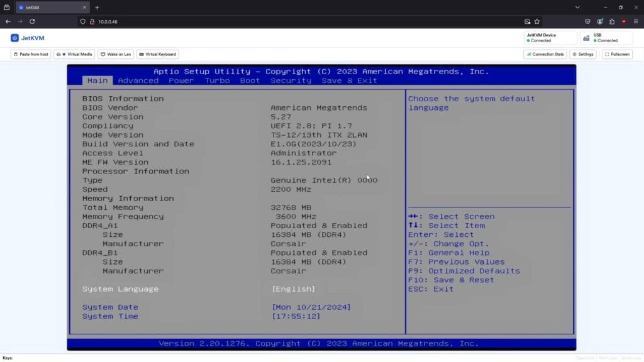Click the screenshot icon in address bar
The height and width of the screenshot is (362, 644).
[x=528, y=21]
